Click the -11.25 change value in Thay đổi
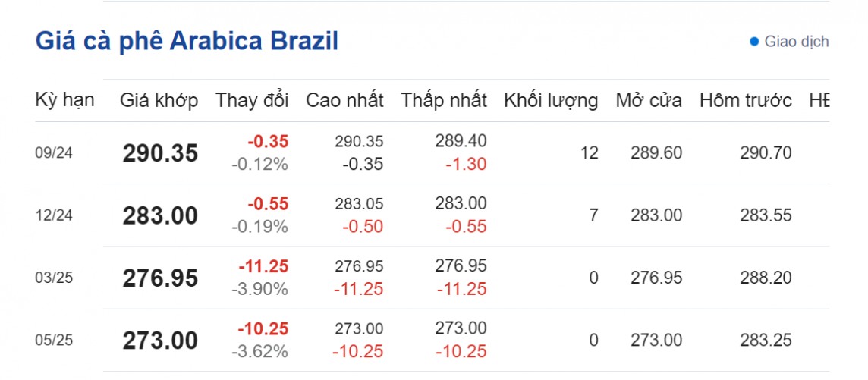 tap(263, 266)
